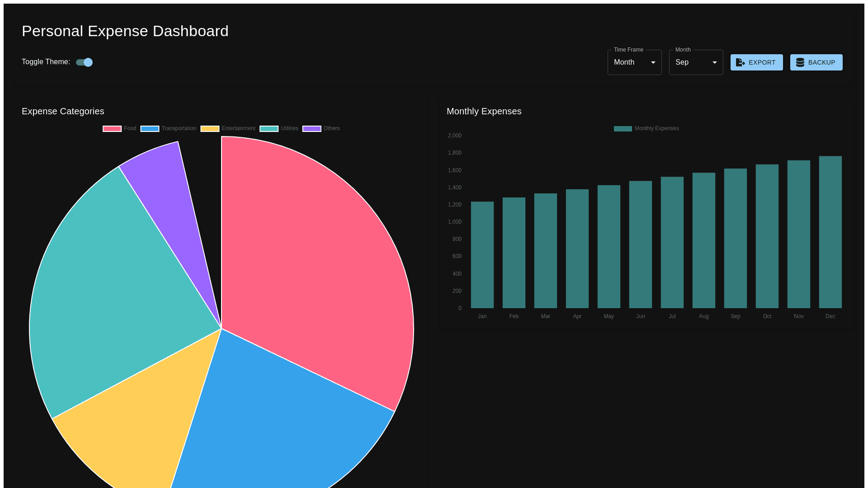Click the export file icon
Screen dimensions: 868x488
(x=740, y=62)
